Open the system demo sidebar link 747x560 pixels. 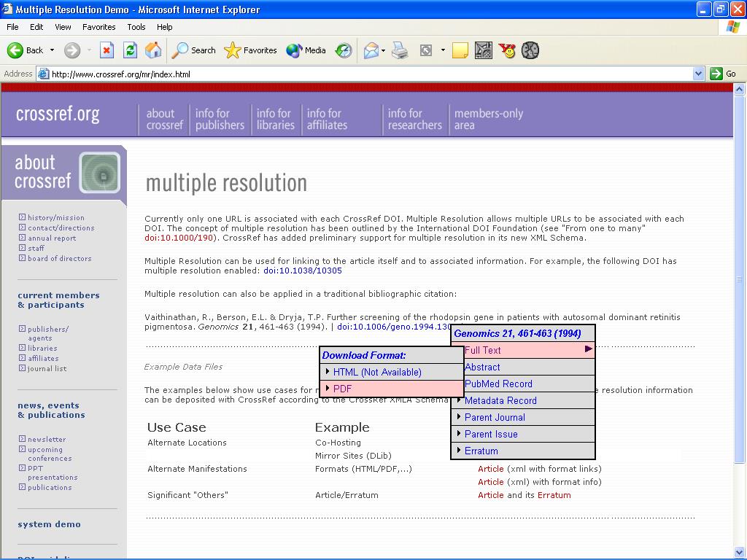[49, 524]
